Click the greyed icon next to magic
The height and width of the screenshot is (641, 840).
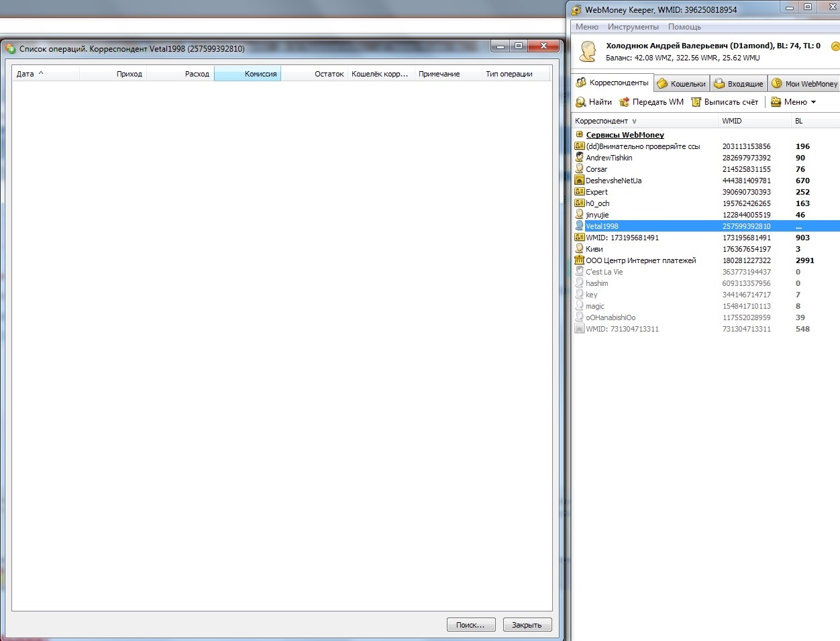point(580,305)
